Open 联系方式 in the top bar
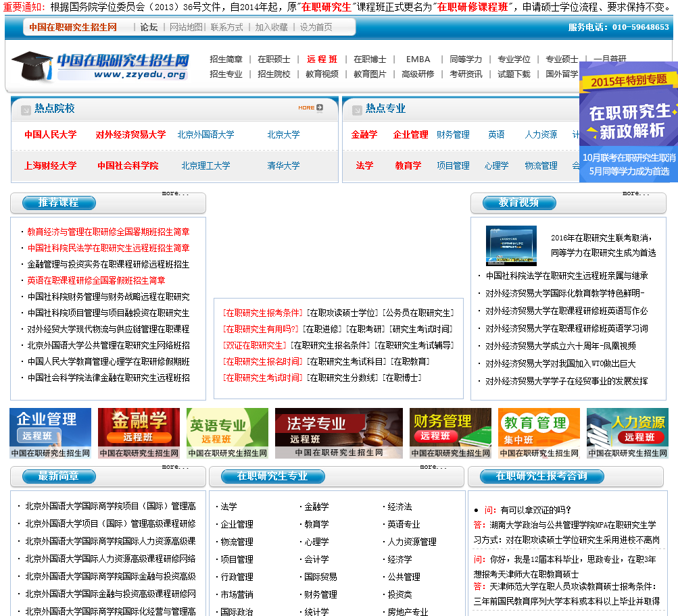Image resolution: width=678 pixels, height=616 pixels. click(x=227, y=27)
